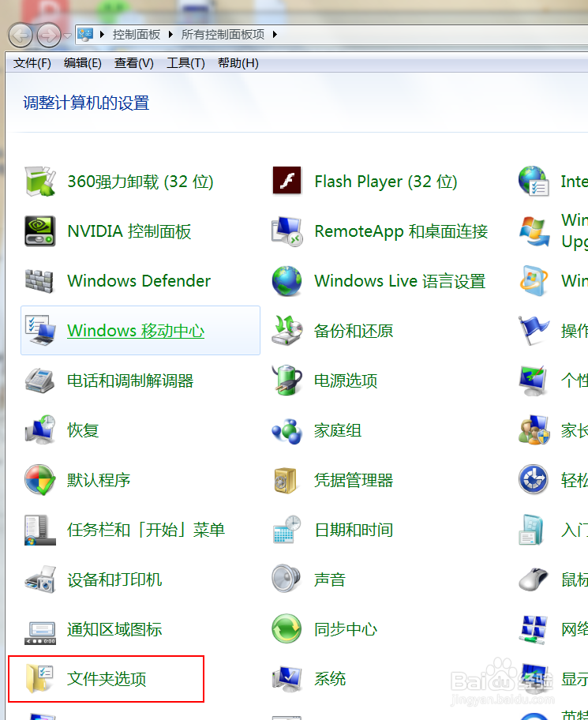Expand arrow after 控制面板 breadcrumb
The width and height of the screenshot is (588, 720).
(x=170, y=35)
